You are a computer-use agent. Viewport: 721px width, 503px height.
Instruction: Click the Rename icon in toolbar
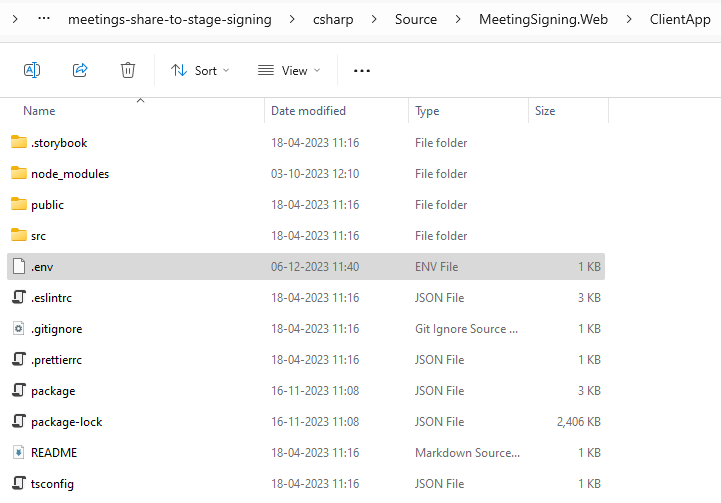pyautogui.click(x=32, y=70)
